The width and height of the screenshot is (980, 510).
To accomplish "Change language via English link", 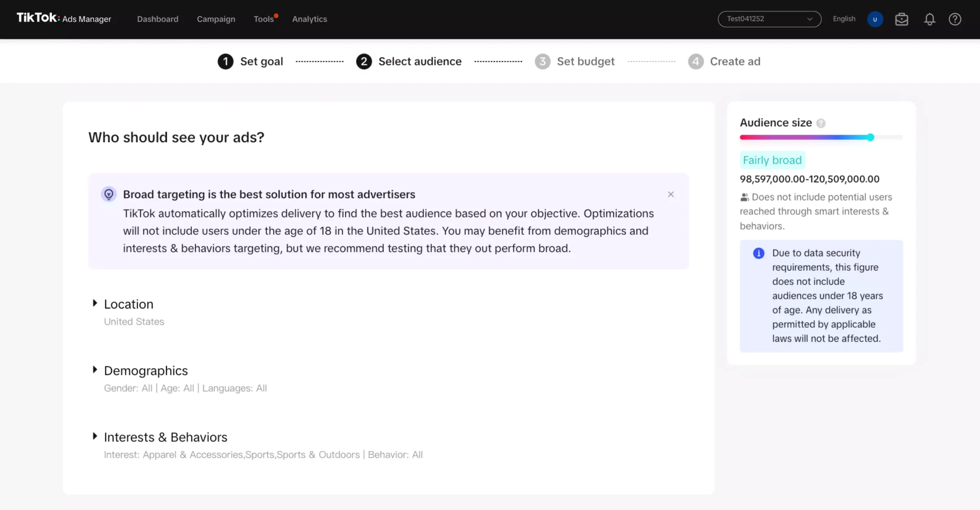I will [844, 19].
